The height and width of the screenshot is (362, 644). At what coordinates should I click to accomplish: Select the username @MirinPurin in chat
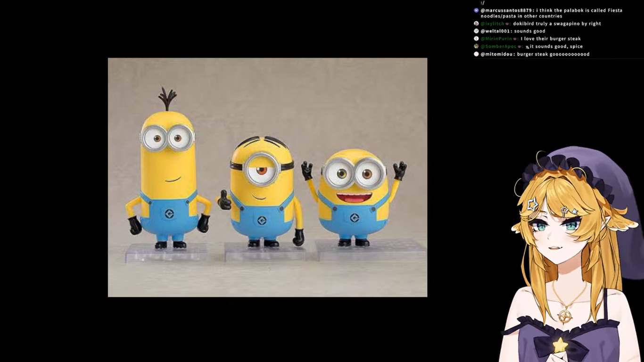coord(496,39)
